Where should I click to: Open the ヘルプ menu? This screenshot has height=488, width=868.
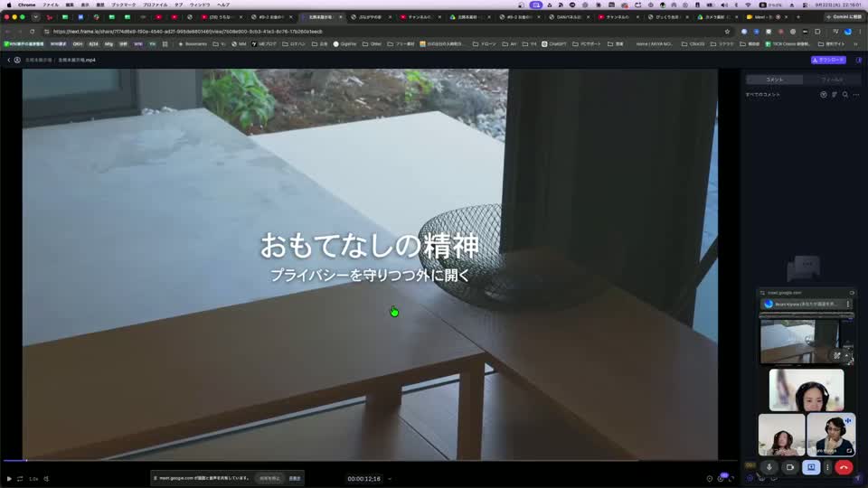(x=223, y=5)
